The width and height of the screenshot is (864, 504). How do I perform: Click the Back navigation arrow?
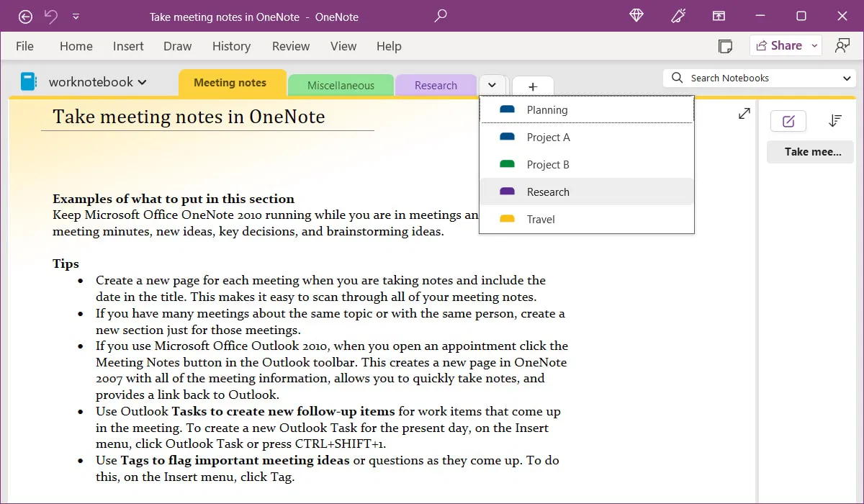point(24,15)
